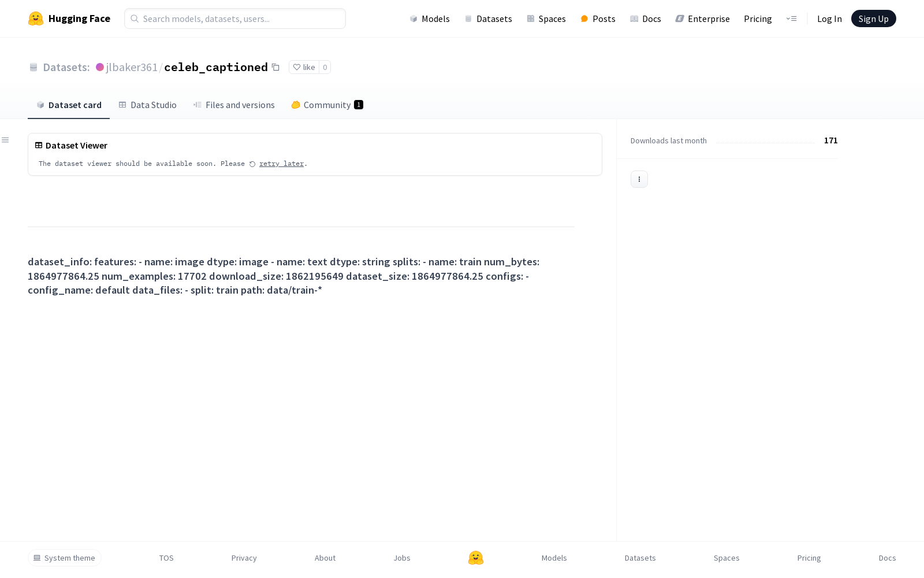This screenshot has height=578, width=924.
Task: Open the Files and versions tab
Action: click(234, 105)
